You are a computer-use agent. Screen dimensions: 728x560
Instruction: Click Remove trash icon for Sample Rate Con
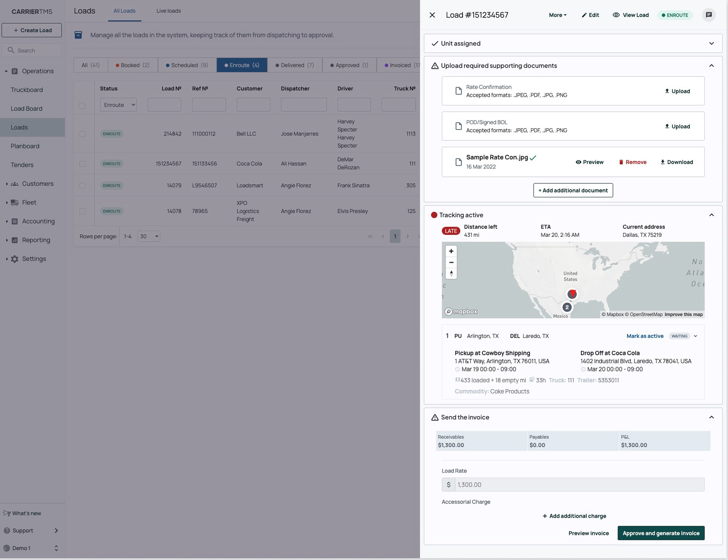(x=621, y=162)
